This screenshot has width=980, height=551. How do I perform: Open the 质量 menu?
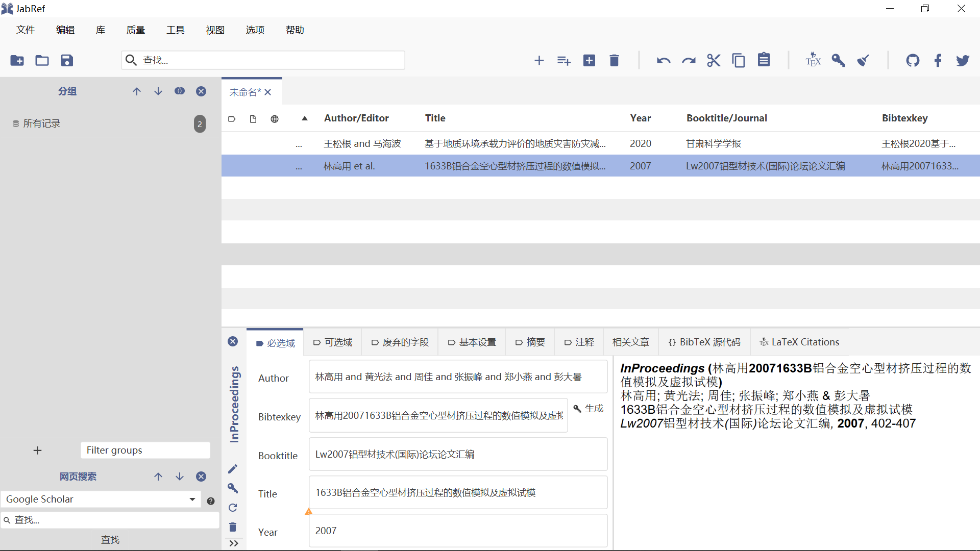coord(135,30)
